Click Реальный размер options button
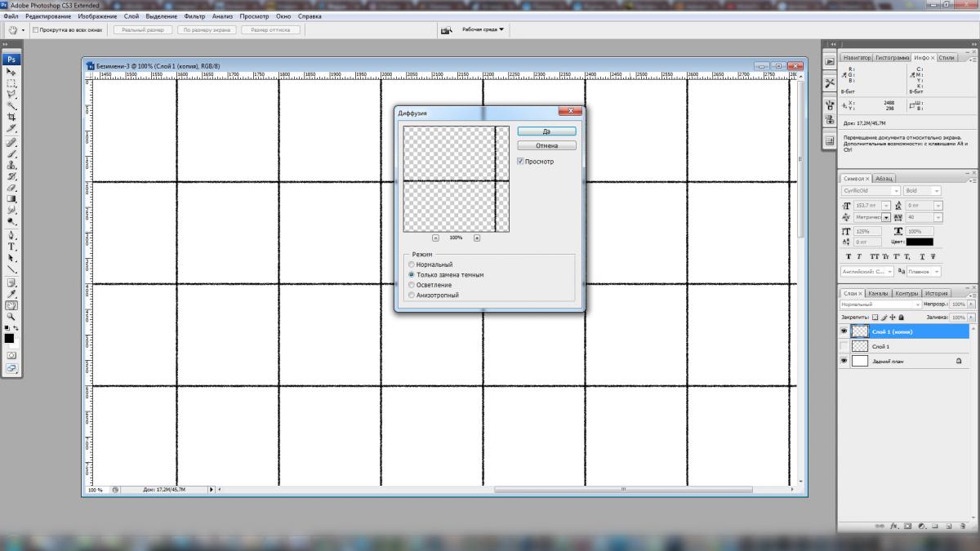 click(143, 30)
